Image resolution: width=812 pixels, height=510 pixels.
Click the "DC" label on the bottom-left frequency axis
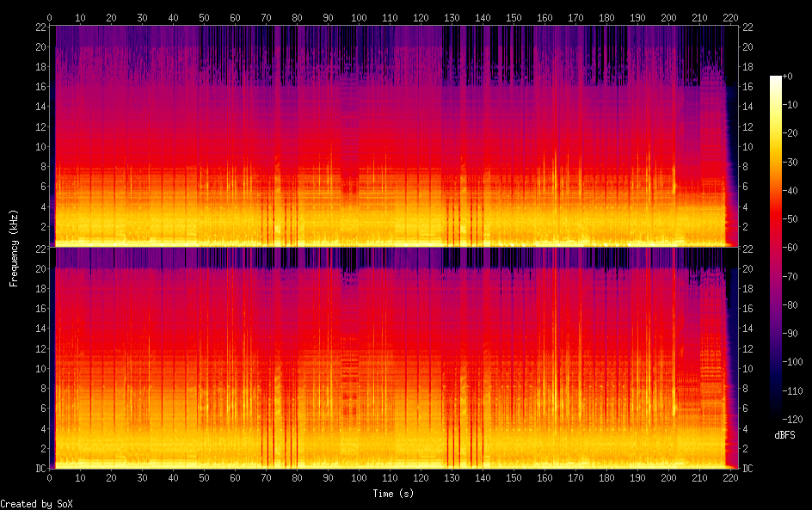click(39, 469)
